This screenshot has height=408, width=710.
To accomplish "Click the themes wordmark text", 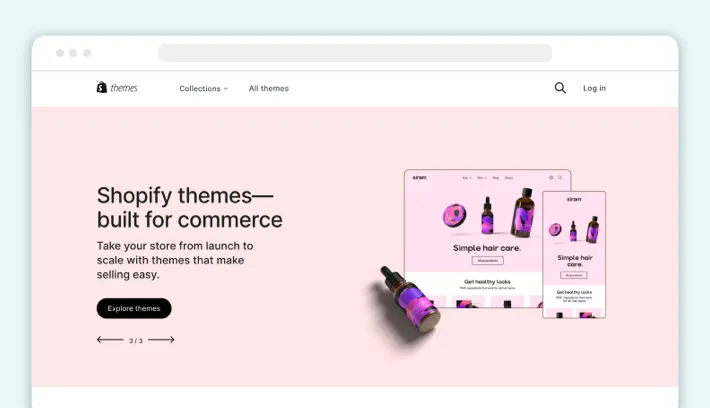I will 124,88.
